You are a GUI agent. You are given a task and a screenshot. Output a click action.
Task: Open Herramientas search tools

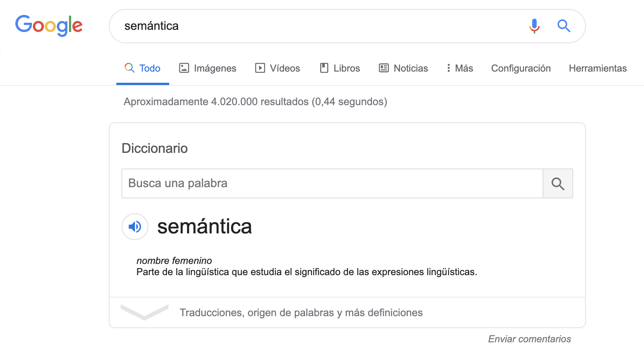(598, 68)
